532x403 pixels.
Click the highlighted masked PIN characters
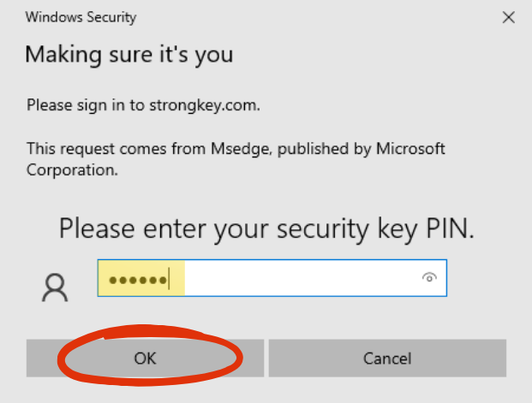(138, 280)
